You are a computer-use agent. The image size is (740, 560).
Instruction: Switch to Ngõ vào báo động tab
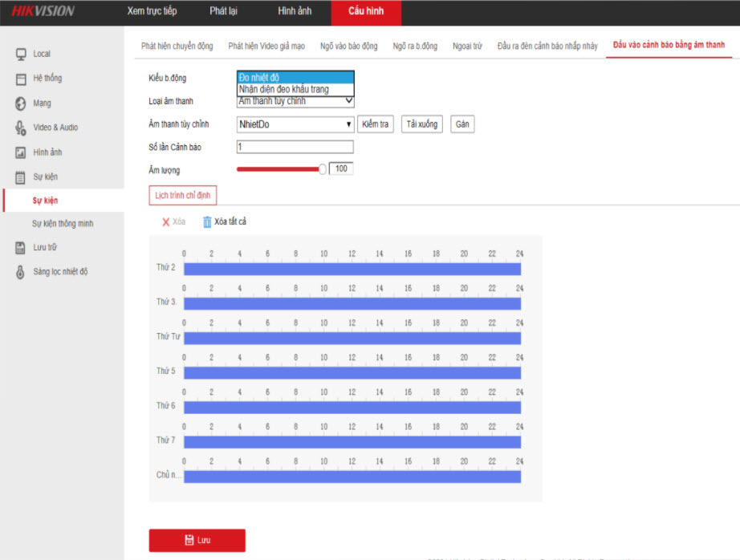pyautogui.click(x=348, y=47)
